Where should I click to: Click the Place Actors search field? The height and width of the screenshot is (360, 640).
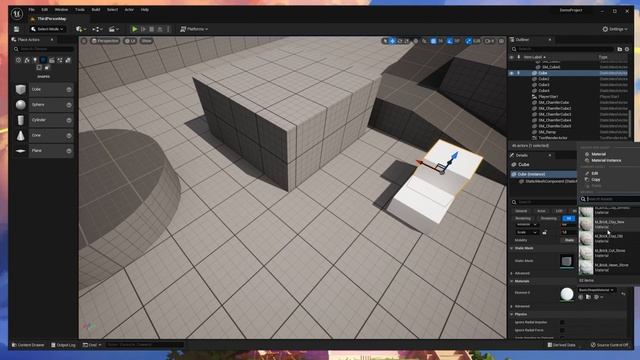[44, 49]
